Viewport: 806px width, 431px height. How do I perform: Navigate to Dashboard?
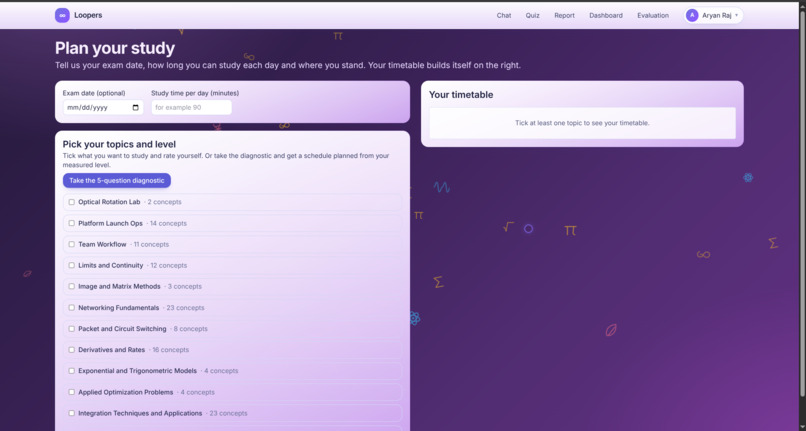click(606, 15)
